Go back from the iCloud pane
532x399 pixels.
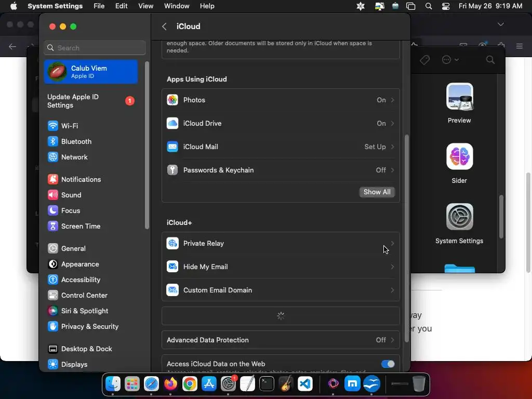coord(164,26)
